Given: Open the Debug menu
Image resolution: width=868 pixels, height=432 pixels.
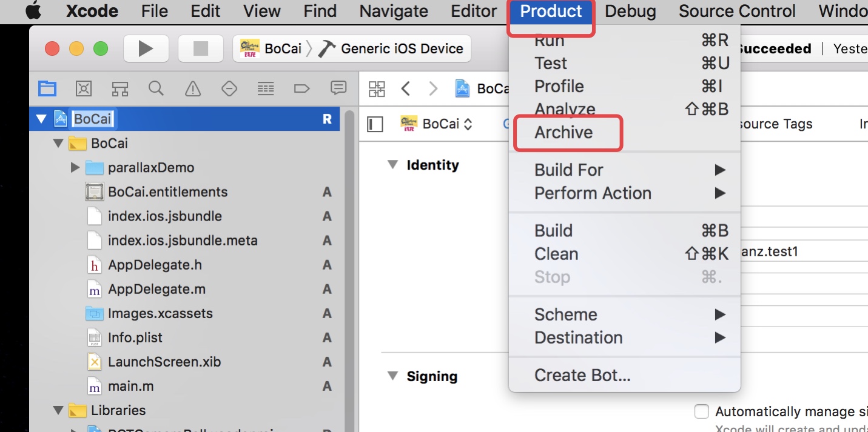Looking at the screenshot, I should [x=630, y=12].
